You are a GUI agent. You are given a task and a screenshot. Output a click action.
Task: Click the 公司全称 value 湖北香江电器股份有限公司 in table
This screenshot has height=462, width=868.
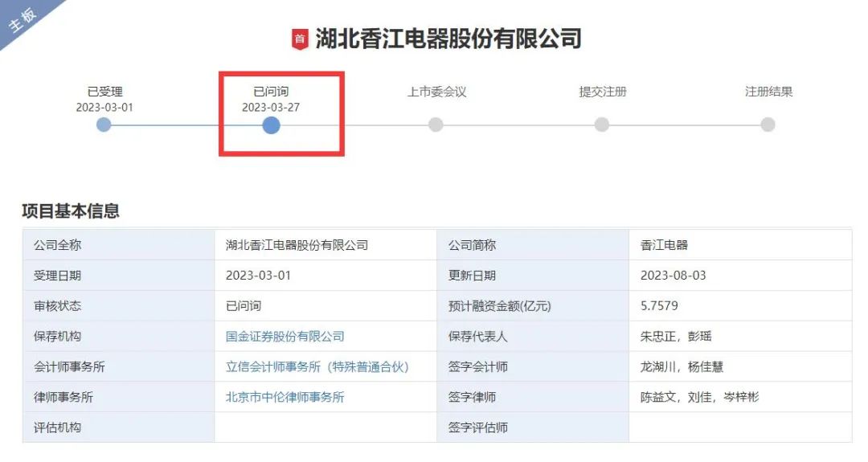pyautogui.click(x=297, y=244)
